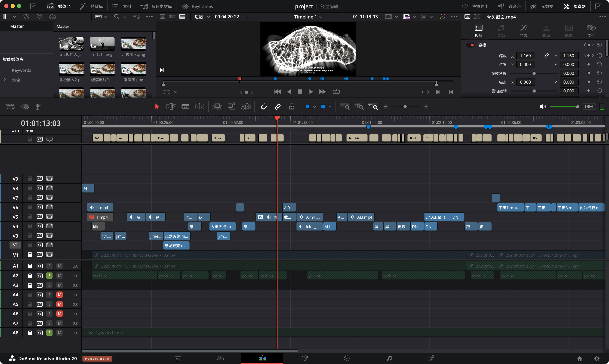Expand the 集合 collections folder

click(x=5, y=80)
